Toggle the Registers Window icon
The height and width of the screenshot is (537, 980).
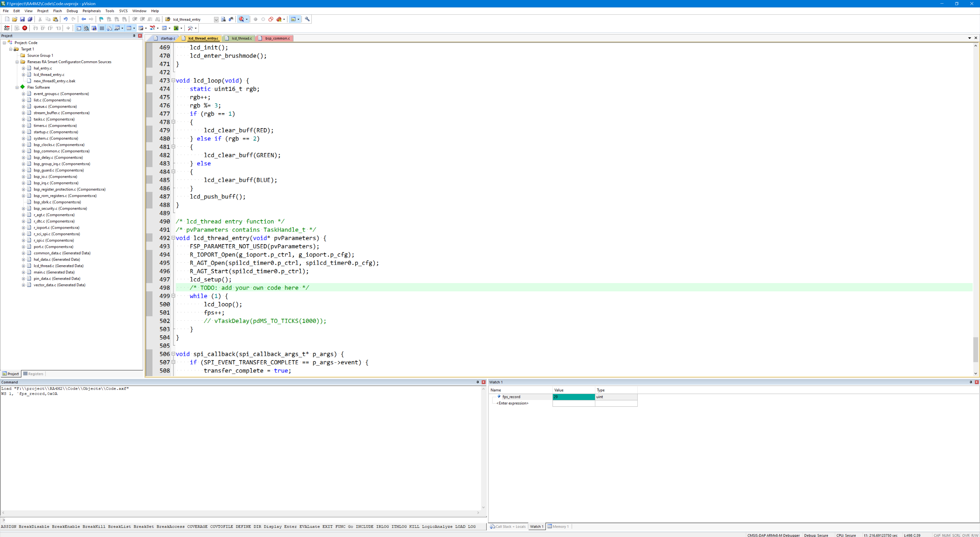102,28
